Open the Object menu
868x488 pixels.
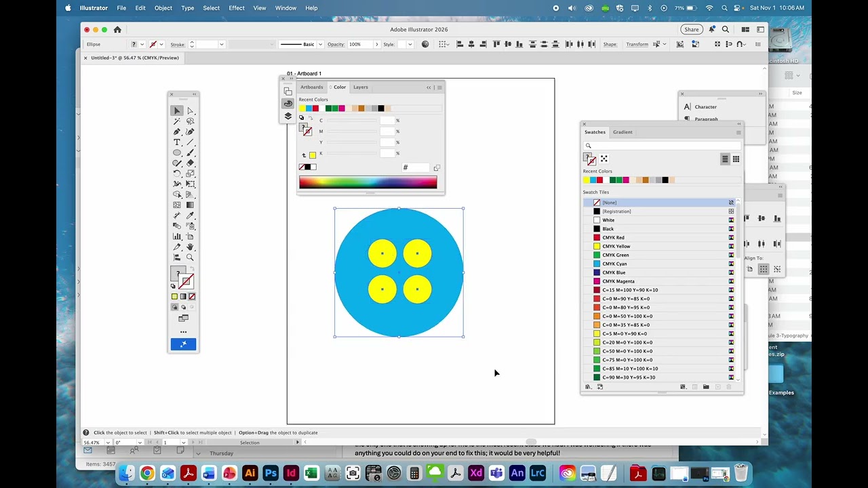pyautogui.click(x=163, y=8)
